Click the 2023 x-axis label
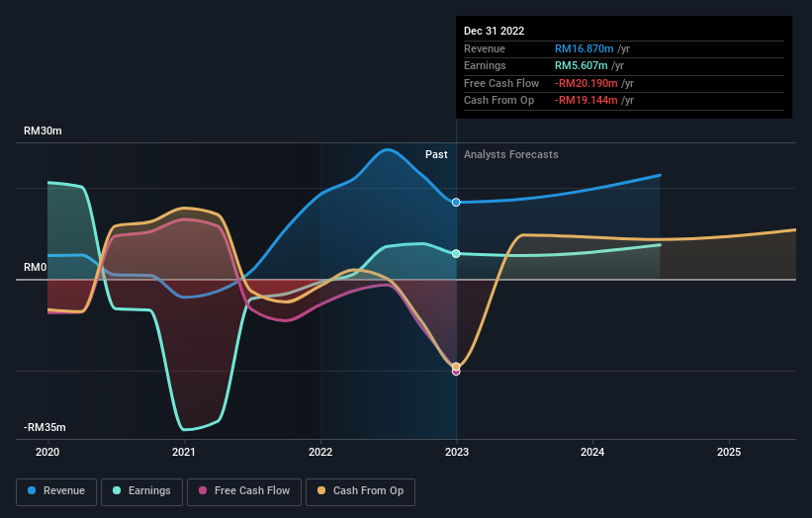The height and width of the screenshot is (518, 812). point(457,453)
